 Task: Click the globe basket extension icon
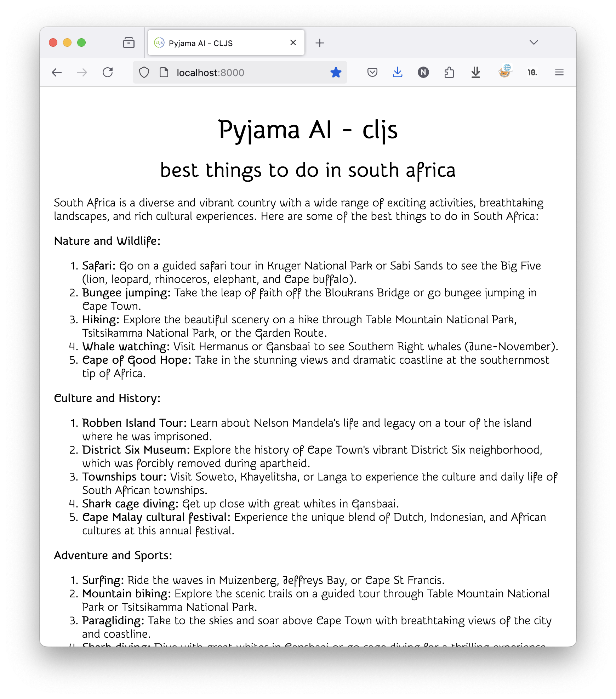point(505,71)
